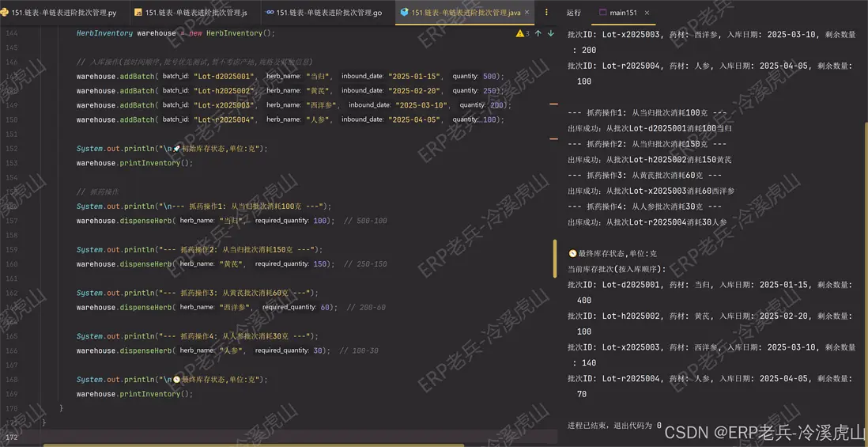Viewport: 868px width, 447px height.
Task: Click the '// 入库操作' comment line
Action: coord(194,62)
